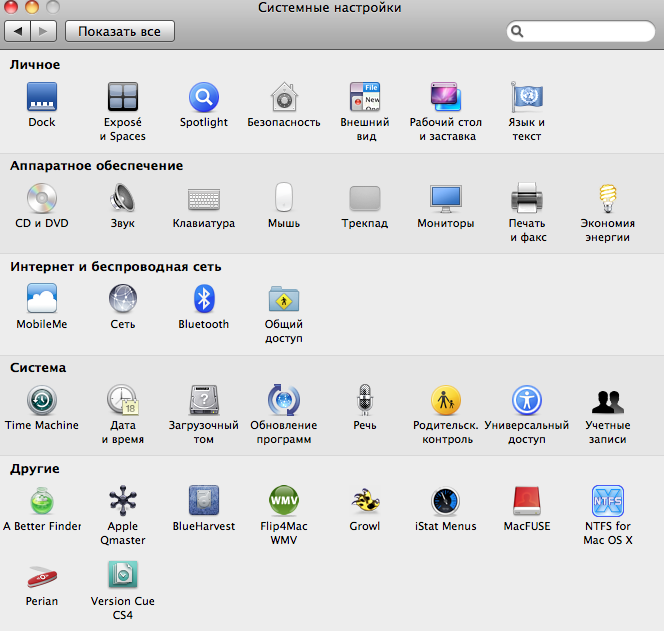Open Flip4Mac WMV settings
Screen dimensions: 664x631
point(284,502)
